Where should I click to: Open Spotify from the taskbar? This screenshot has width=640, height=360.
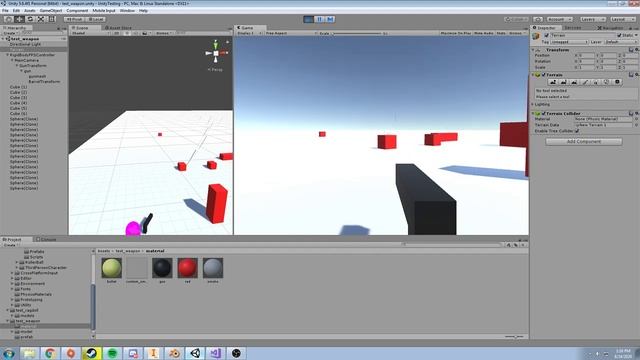pos(112,353)
